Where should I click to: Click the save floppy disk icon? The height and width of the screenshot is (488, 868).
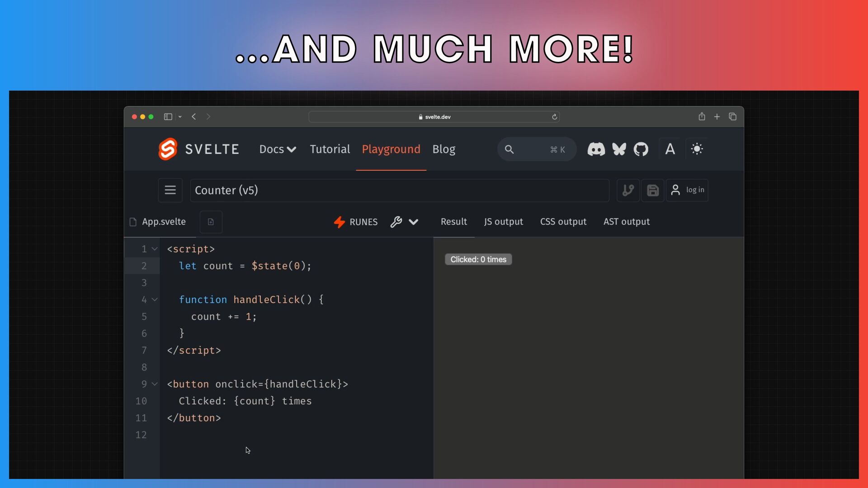pos(652,190)
